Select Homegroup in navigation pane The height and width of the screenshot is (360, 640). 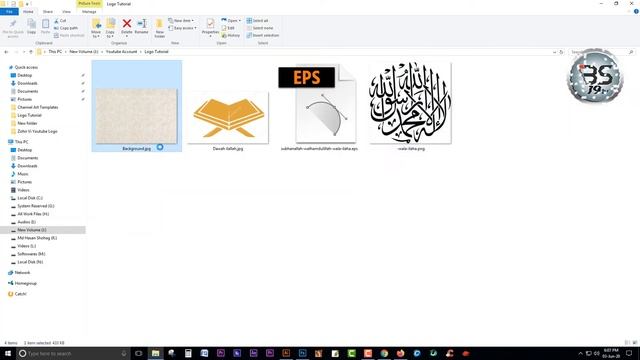tap(25, 283)
